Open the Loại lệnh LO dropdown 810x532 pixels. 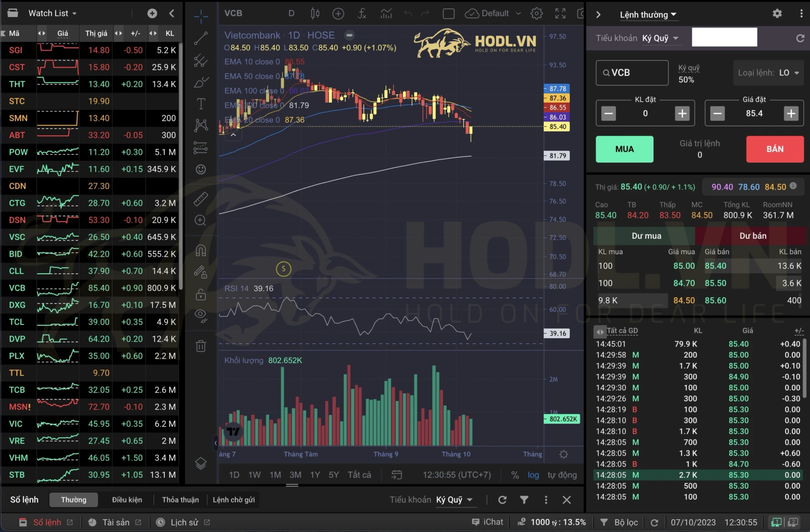pyautogui.click(x=768, y=73)
